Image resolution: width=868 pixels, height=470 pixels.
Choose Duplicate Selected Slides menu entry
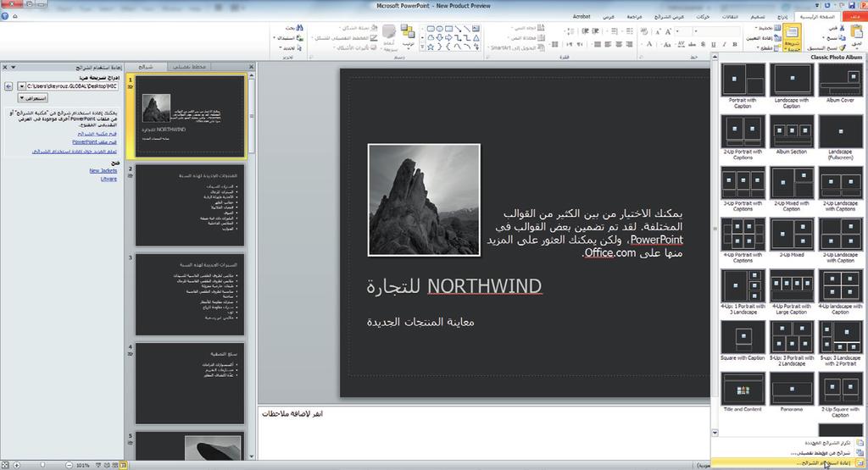click(x=788, y=443)
